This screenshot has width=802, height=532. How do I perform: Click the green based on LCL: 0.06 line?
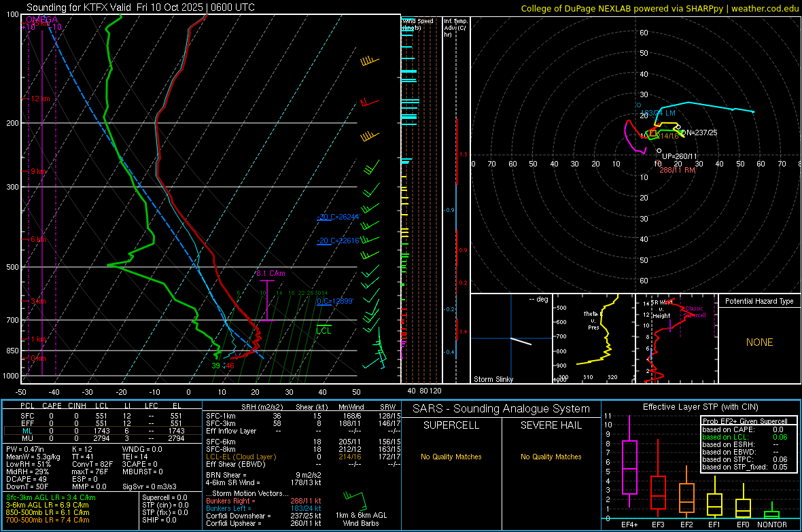click(x=745, y=437)
